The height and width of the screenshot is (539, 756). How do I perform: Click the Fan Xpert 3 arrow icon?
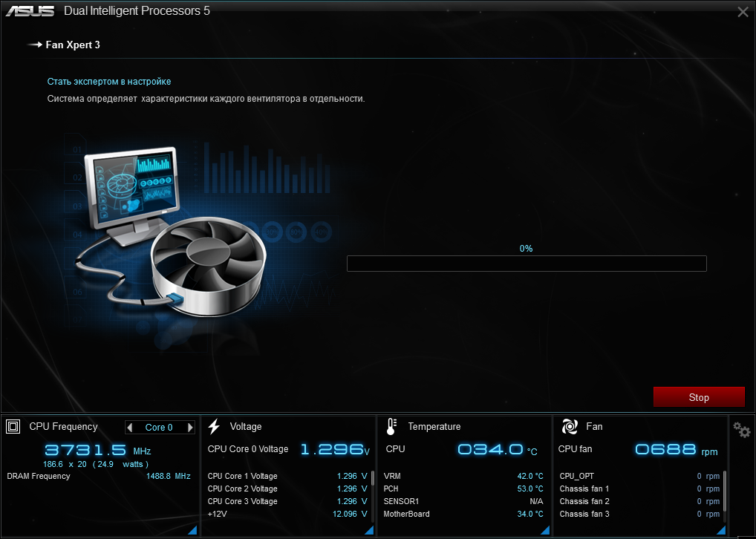[x=35, y=45]
